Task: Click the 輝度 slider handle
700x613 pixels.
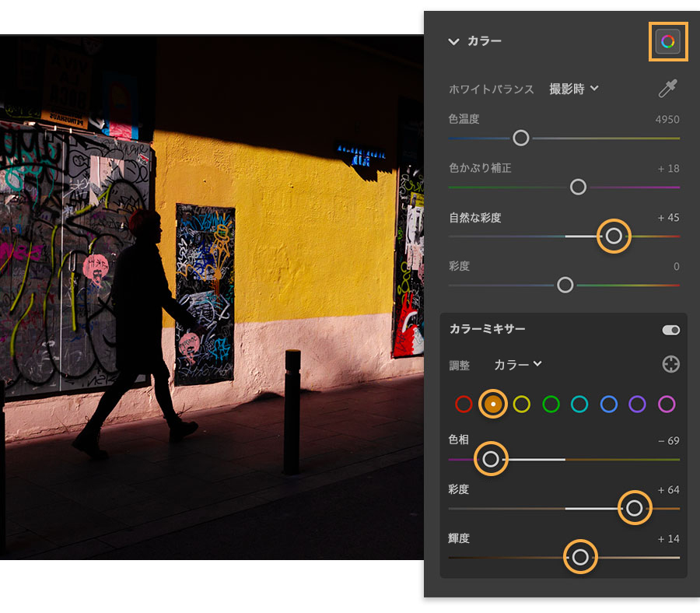Action: [580, 557]
